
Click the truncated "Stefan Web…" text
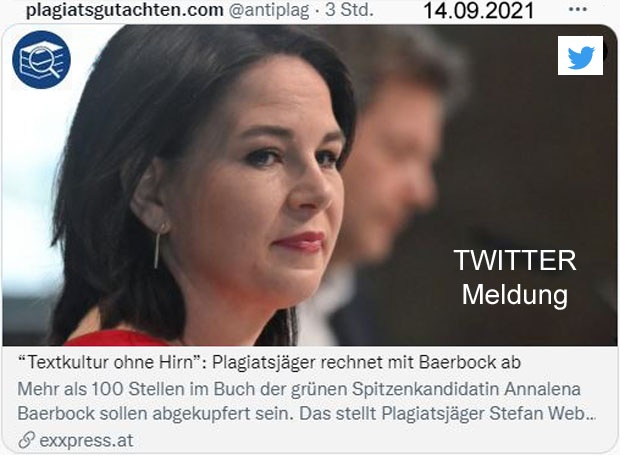[542, 414]
